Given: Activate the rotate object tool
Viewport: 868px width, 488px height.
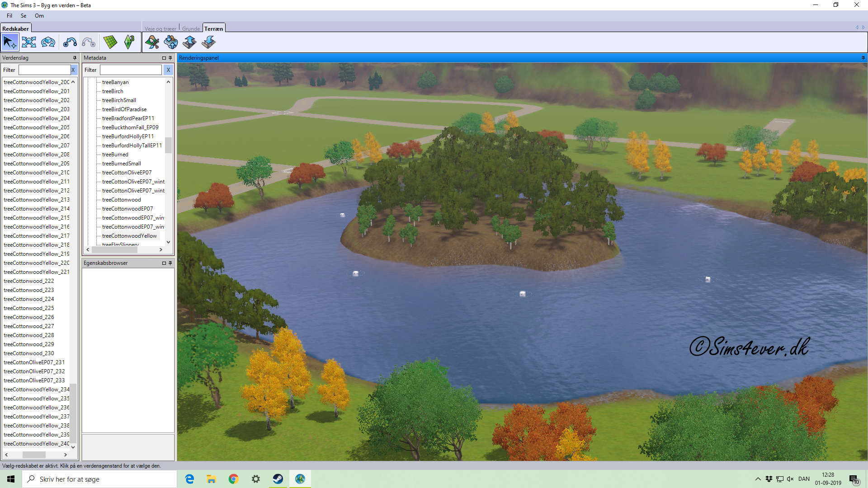Looking at the screenshot, I should 48,42.
